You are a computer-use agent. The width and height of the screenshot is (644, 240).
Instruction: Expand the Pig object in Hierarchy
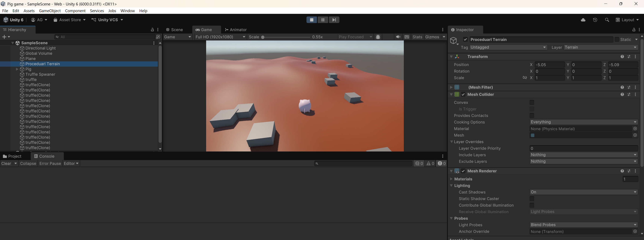coord(17,69)
